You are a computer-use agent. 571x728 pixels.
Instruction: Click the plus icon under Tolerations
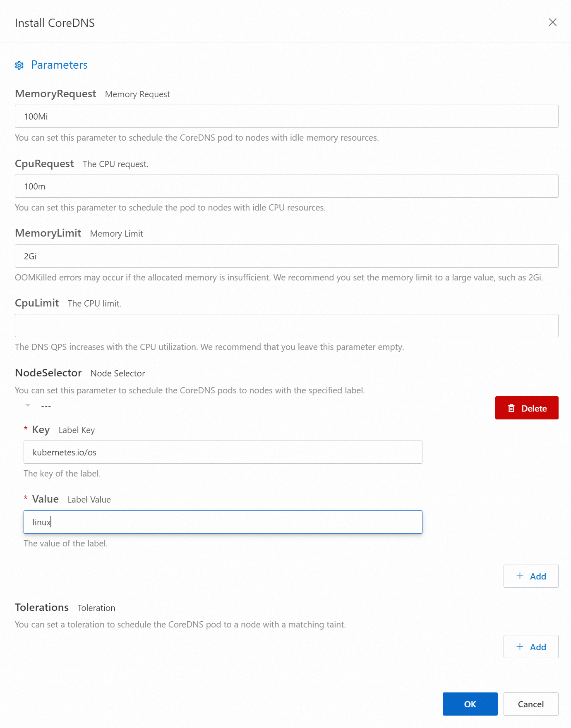[x=520, y=647]
